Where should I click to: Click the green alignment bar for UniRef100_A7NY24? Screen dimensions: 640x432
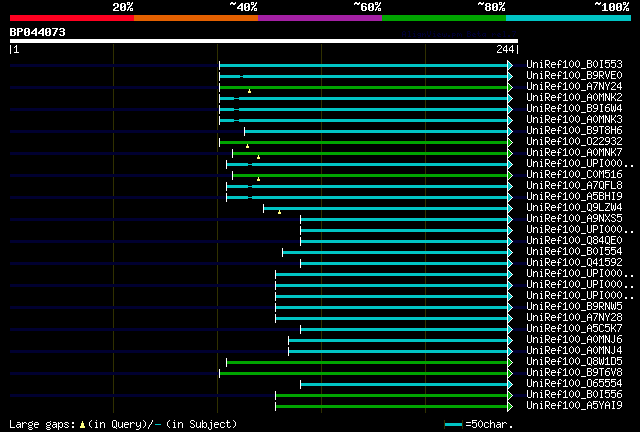tap(364, 87)
